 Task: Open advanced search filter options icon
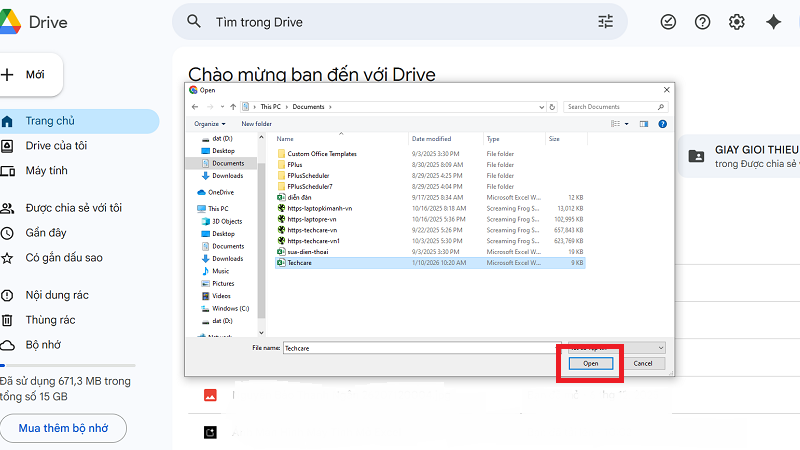coord(605,22)
